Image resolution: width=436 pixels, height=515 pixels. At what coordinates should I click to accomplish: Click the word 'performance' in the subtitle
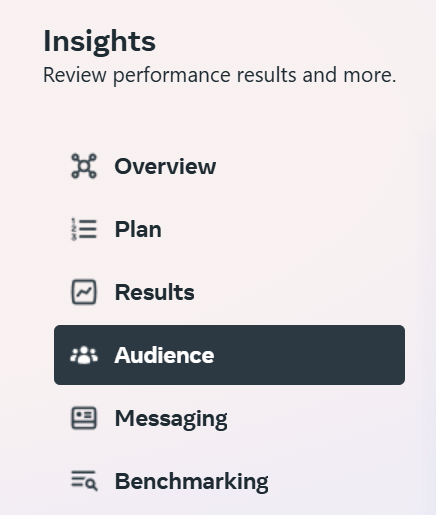[x=172, y=76]
